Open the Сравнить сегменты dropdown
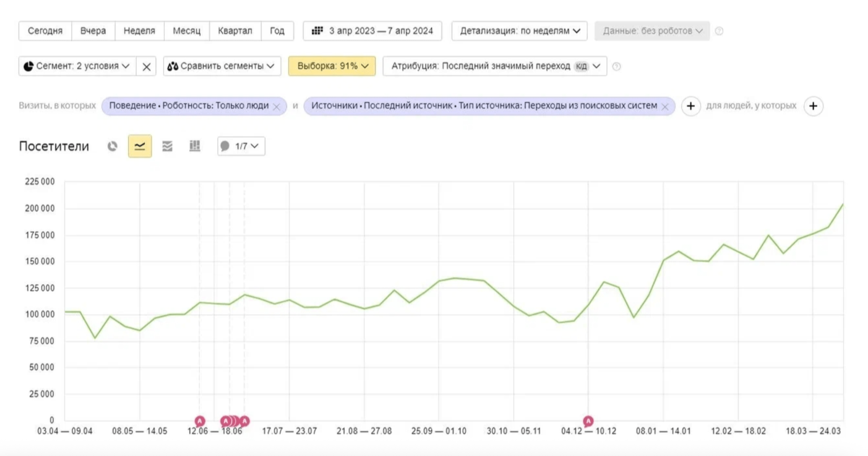868x456 pixels. [222, 66]
